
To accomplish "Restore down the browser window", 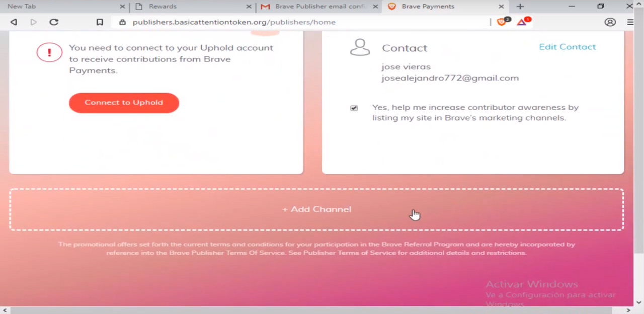I will (x=601, y=7).
